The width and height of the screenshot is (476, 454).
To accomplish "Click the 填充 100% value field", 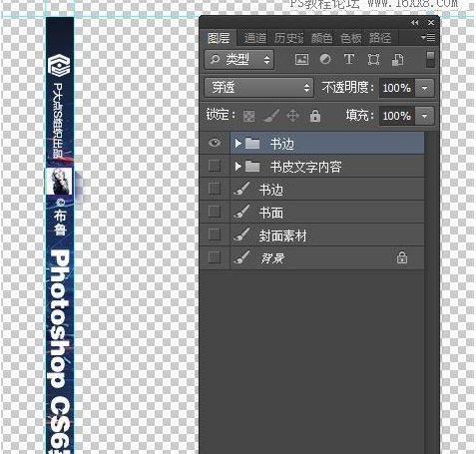I will pos(397,116).
